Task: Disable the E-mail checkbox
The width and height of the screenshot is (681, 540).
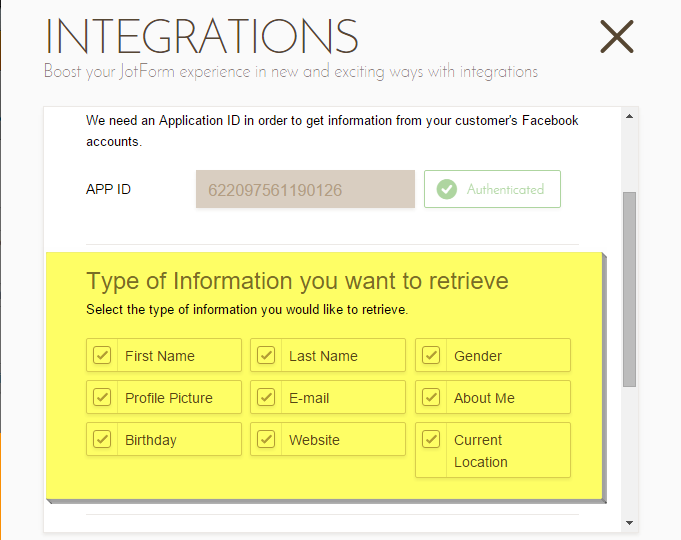Action: pyautogui.click(x=266, y=397)
